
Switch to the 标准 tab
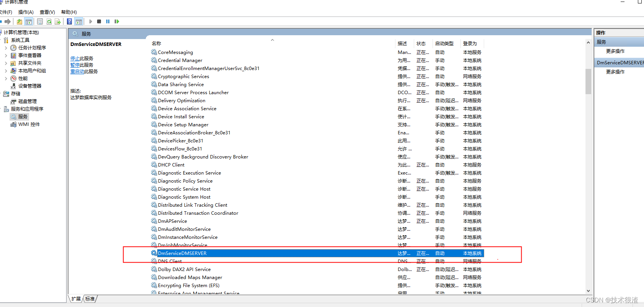tap(90, 299)
